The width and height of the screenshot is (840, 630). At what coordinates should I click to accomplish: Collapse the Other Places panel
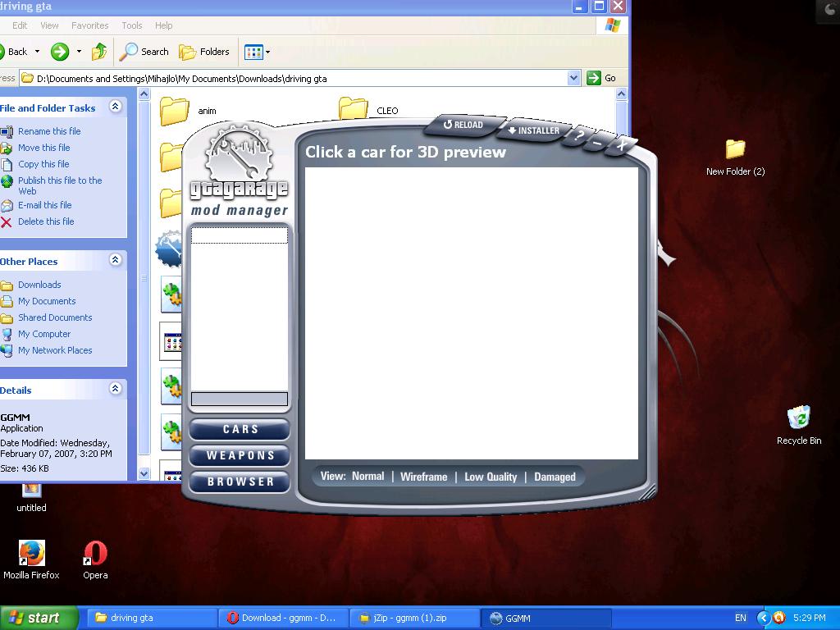(x=115, y=260)
